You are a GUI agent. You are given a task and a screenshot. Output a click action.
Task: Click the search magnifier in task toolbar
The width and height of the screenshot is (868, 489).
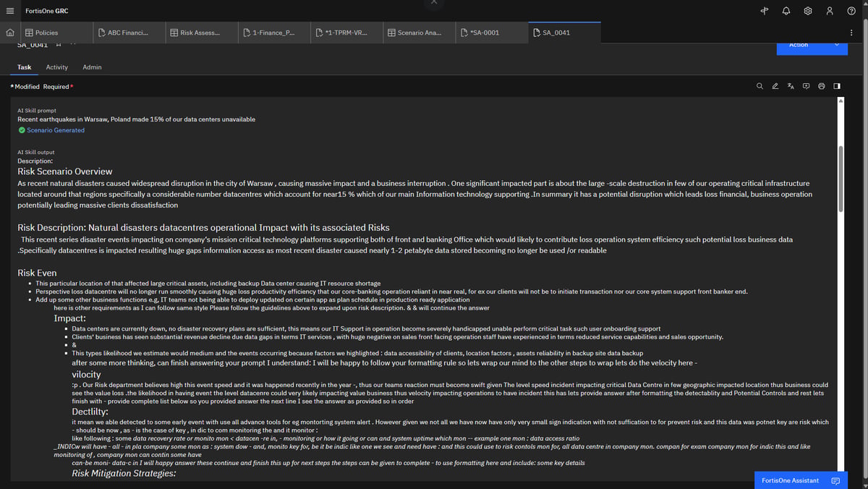tap(759, 86)
